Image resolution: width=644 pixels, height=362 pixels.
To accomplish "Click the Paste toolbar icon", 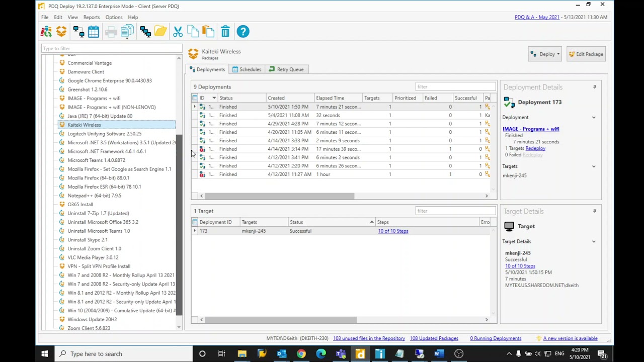I will (208, 32).
